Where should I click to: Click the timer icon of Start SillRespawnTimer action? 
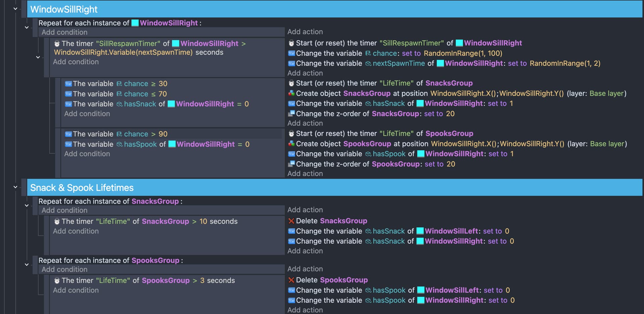point(291,43)
